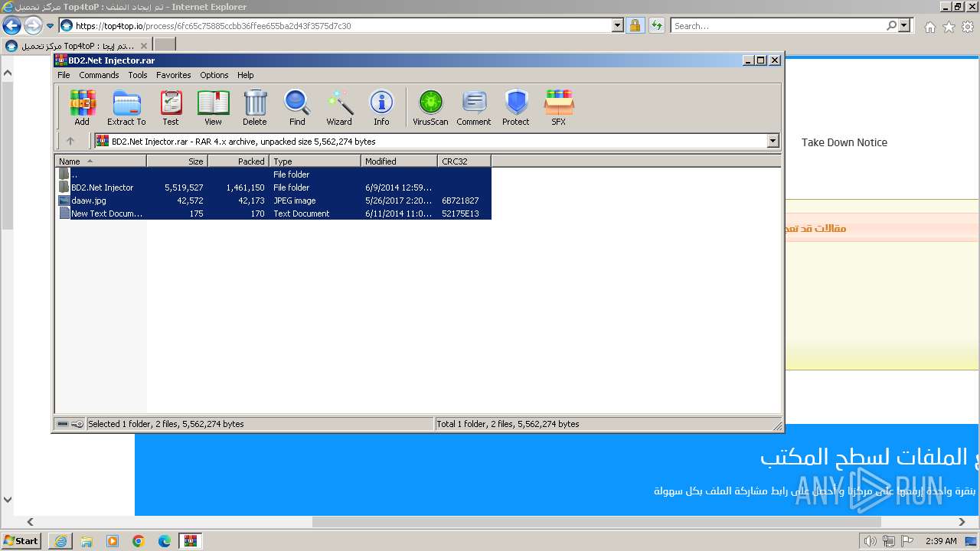Open Internet Explorer from taskbar

[x=60, y=541]
